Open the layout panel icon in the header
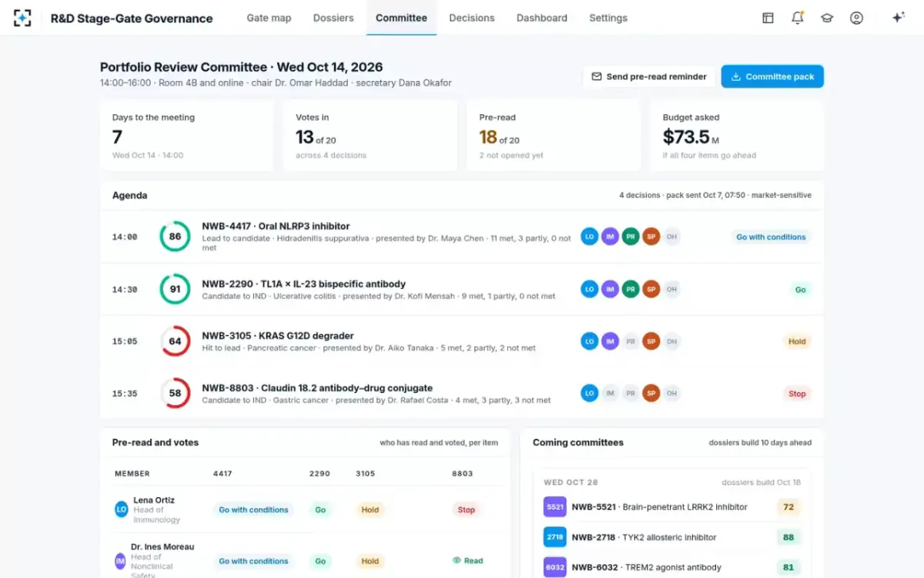This screenshot has height=578, width=924. coord(768,18)
